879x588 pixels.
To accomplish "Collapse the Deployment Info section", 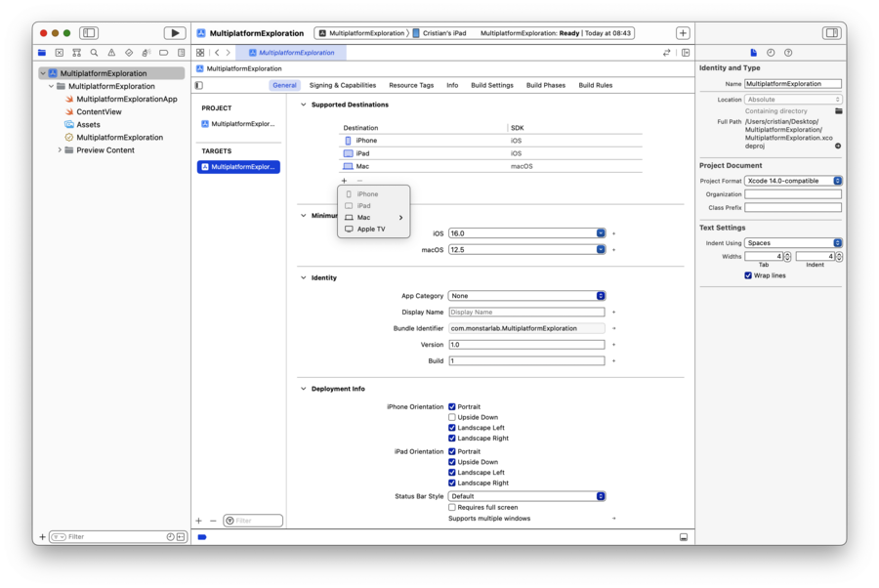I will click(x=304, y=389).
